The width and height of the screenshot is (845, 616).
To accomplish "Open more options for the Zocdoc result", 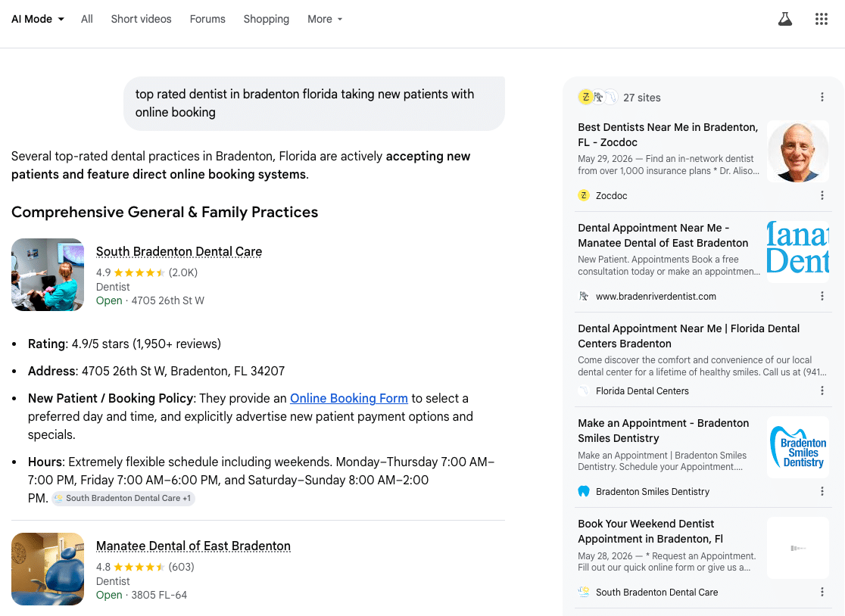I will click(822, 195).
